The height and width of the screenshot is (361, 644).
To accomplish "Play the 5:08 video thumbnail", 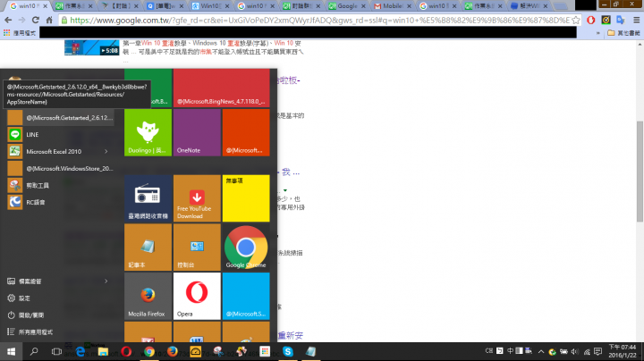I will pyautogui.click(x=91, y=47).
